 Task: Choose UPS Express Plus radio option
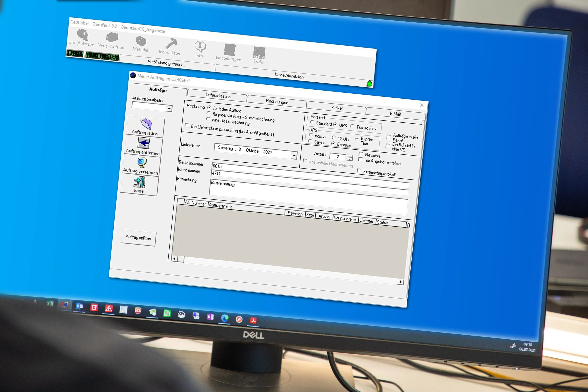[x=357, y=140]
